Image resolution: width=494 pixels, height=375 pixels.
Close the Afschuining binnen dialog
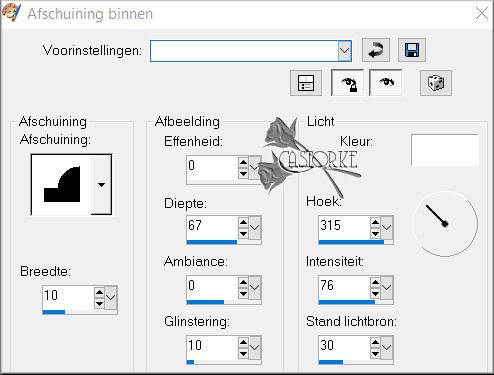pyautogui.click(x=481, y=14)
